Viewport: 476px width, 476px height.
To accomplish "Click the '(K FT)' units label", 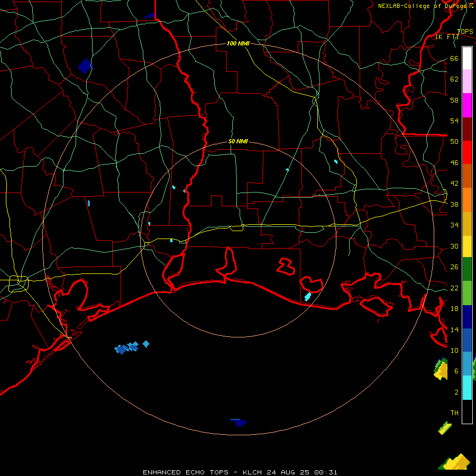I will [447, 37].
